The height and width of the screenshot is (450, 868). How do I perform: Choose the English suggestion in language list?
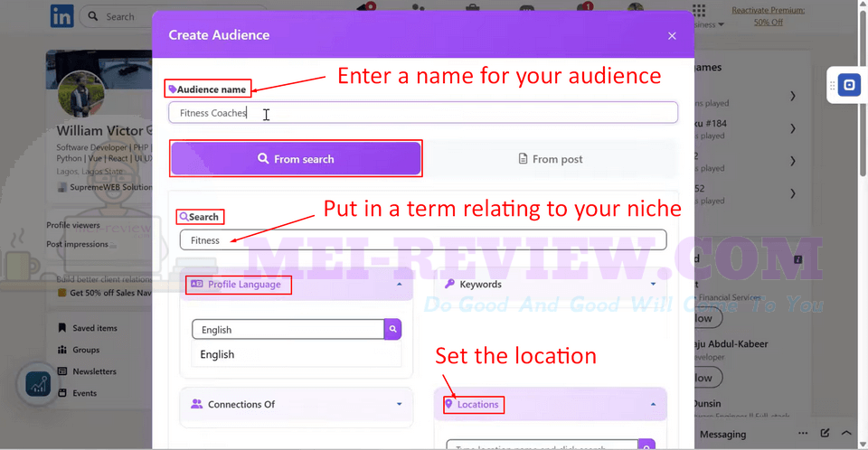tap(297, 354)
